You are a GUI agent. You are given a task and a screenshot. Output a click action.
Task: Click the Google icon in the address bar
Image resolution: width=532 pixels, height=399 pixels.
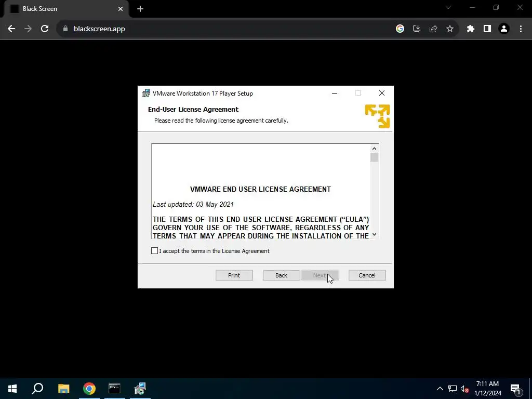click(x=400, y=29)
